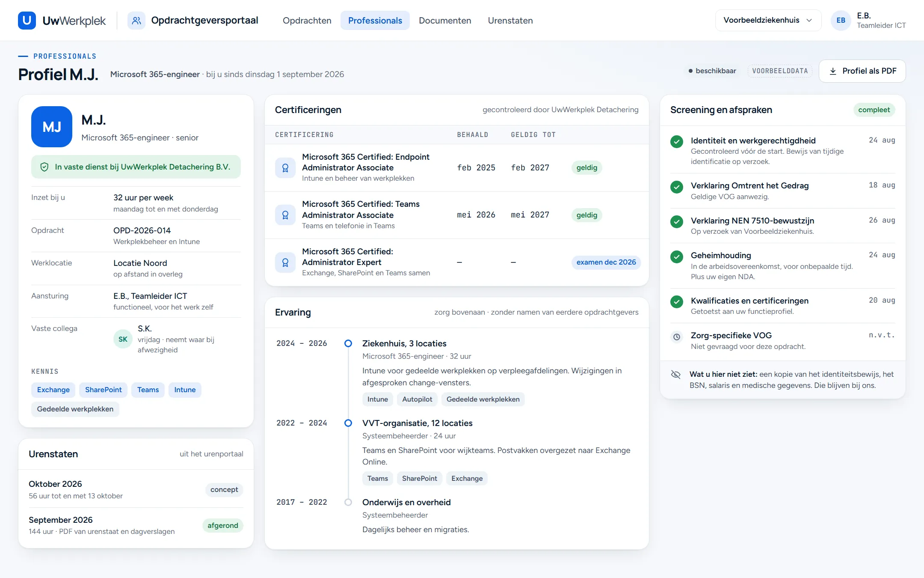This screenshot has width=924, height=578.
Task: Open the Voorbeeldziekenhuis organisation dropdown
Action: [x=768, y=20]
